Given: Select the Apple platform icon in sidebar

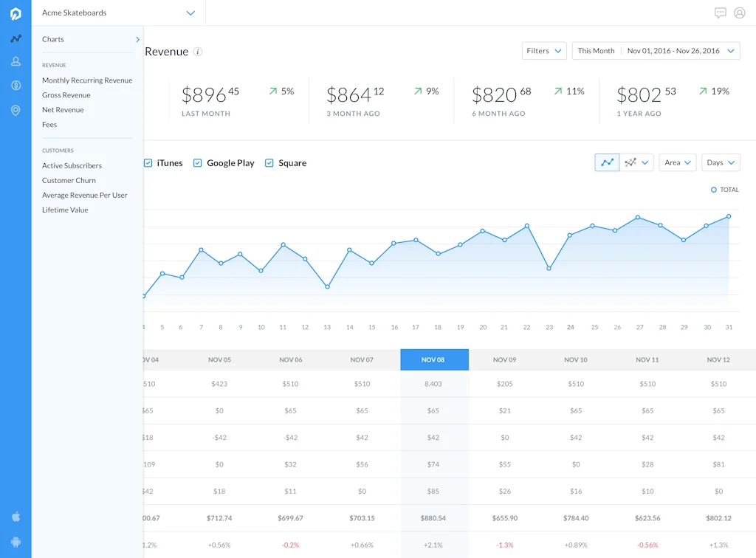Looking at the screenshot, I should tap(16, 517).
